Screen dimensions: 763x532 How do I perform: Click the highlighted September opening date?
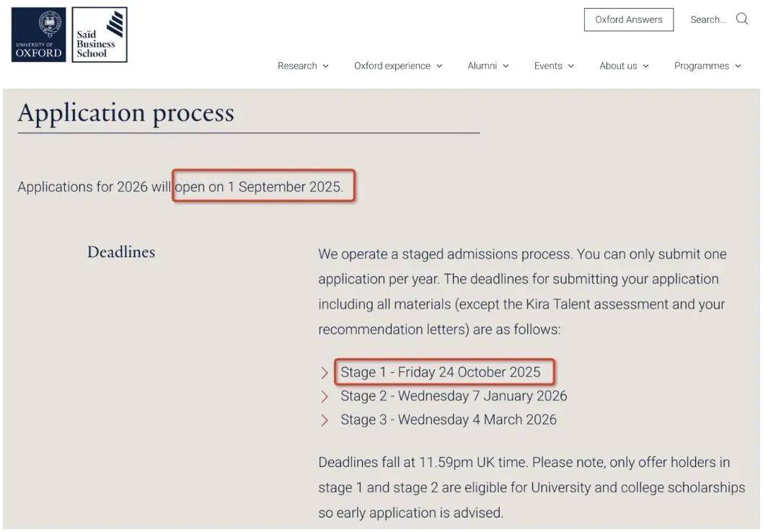point(265,186)
